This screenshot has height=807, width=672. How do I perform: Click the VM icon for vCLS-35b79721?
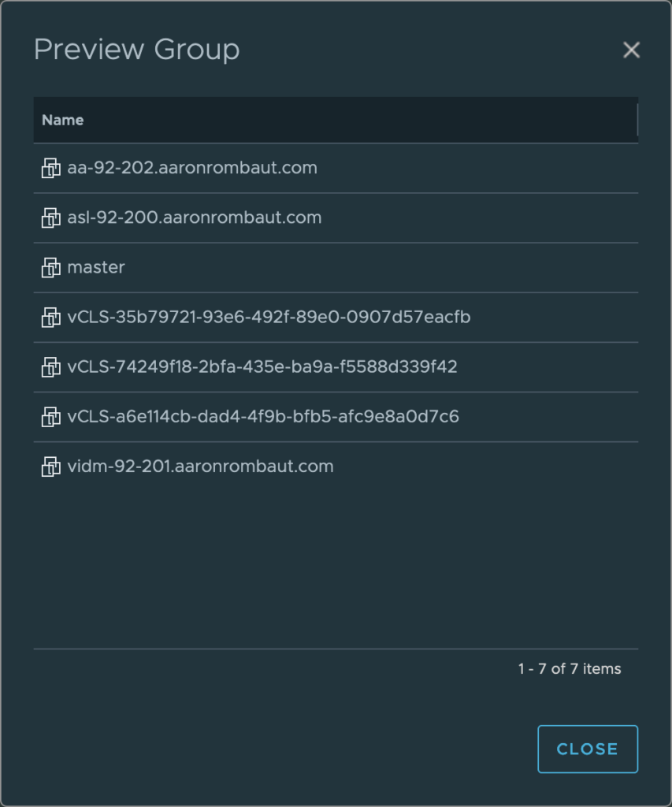(50, 318)
